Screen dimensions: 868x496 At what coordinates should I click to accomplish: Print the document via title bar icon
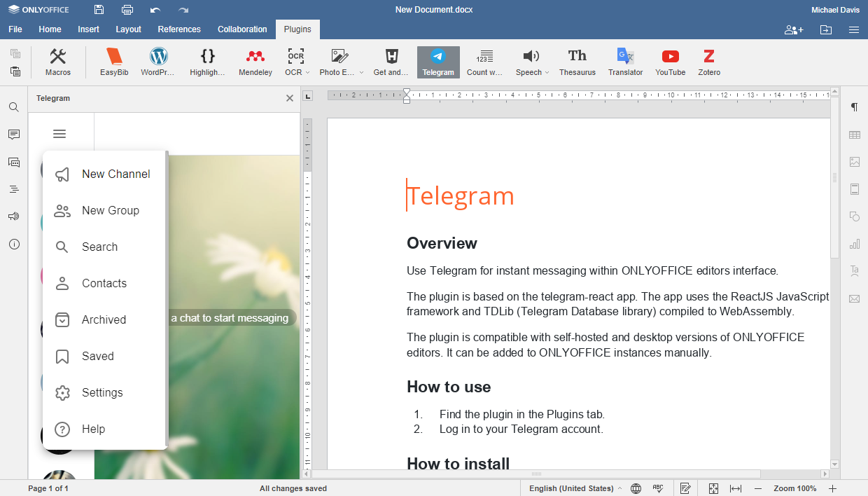click(127, 10)
